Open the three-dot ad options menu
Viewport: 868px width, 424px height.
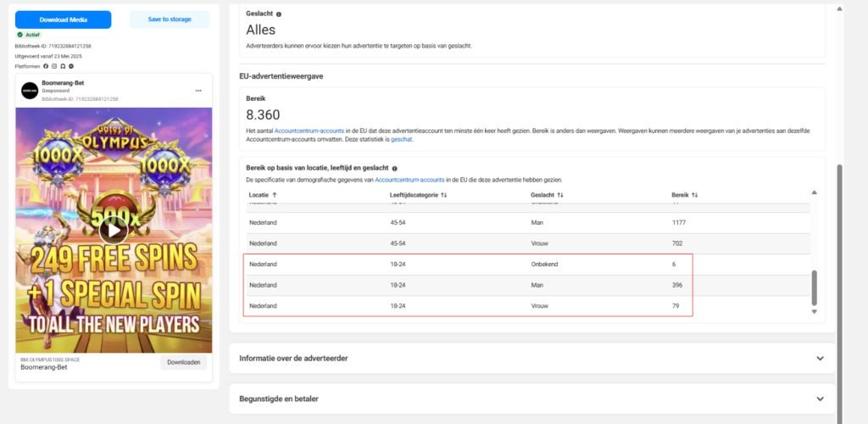tap(198, 91)
